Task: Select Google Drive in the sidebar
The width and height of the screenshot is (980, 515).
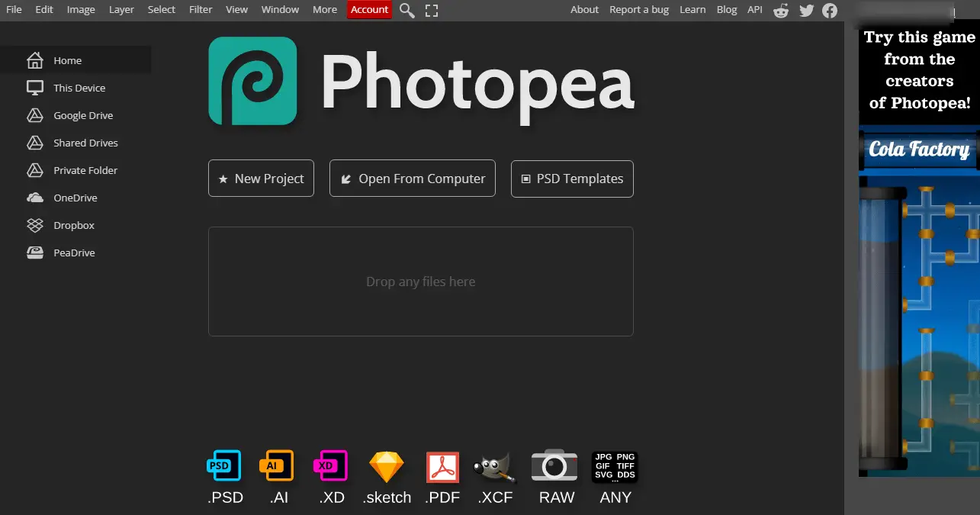Action: [82, 116]
